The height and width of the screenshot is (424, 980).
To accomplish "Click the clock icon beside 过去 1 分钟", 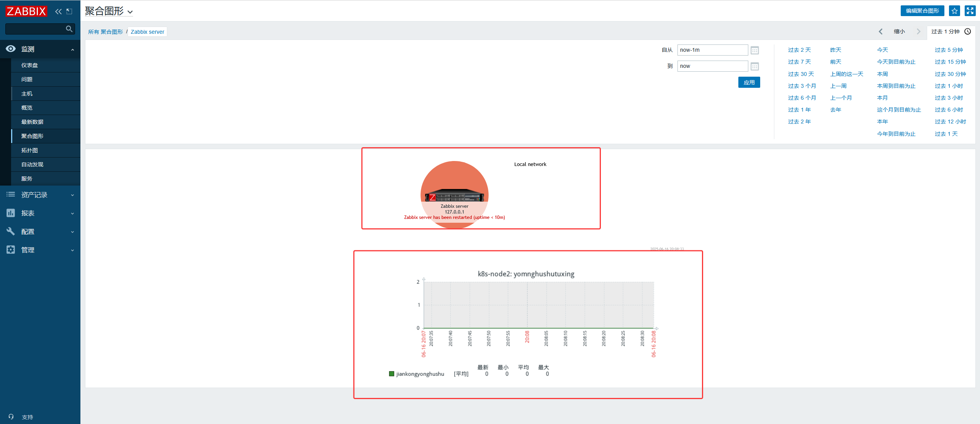I will (x=968, y=31).
